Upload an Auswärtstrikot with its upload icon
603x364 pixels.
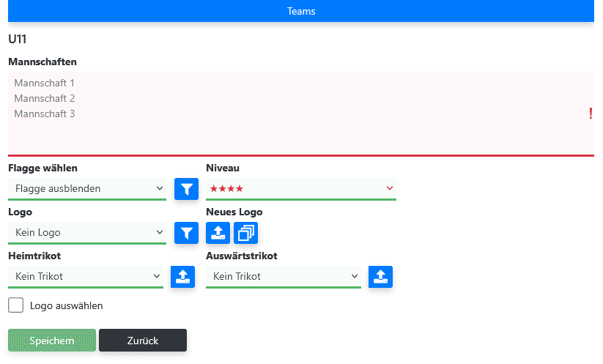380,277
